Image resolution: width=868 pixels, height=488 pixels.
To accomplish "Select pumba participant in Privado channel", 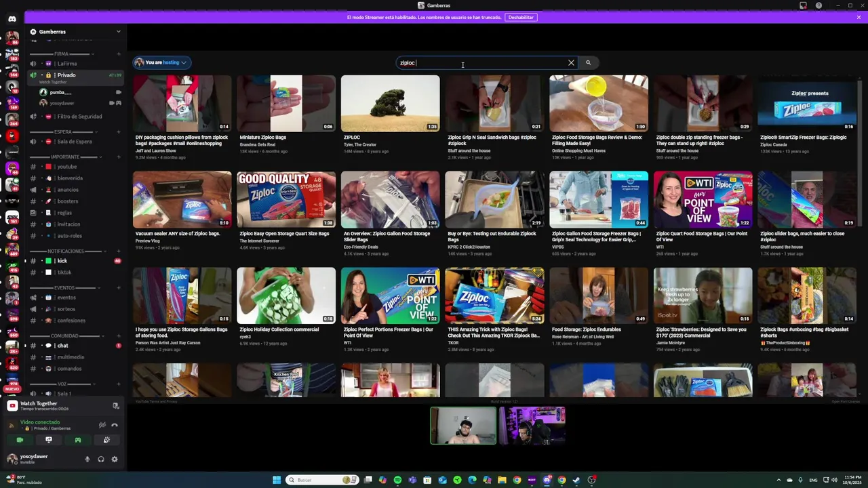I will click(x=80, y=92).
